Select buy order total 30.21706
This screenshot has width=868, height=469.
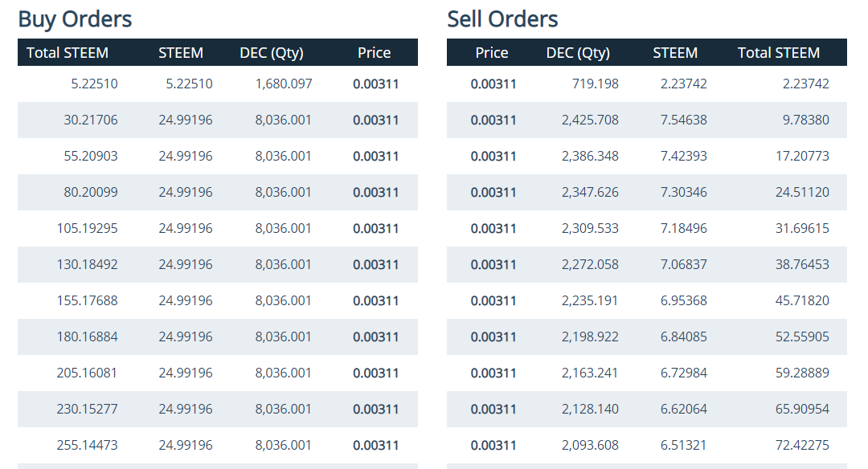point(90,120)
